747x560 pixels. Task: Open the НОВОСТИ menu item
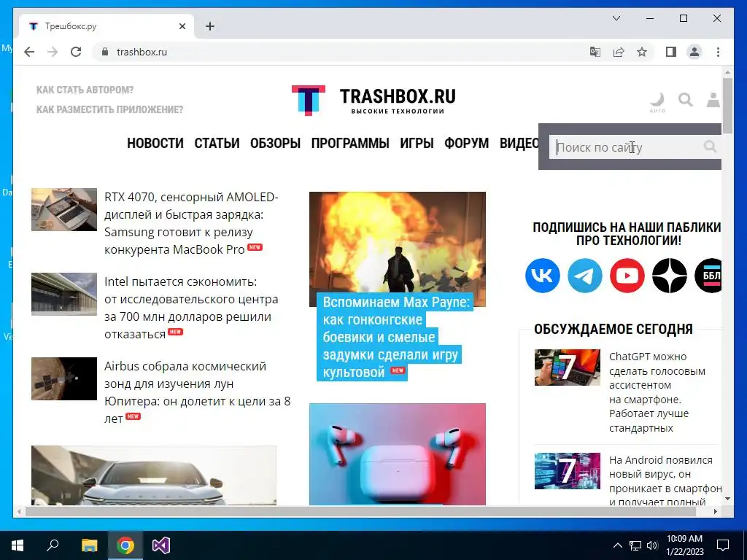click(155, 143)
